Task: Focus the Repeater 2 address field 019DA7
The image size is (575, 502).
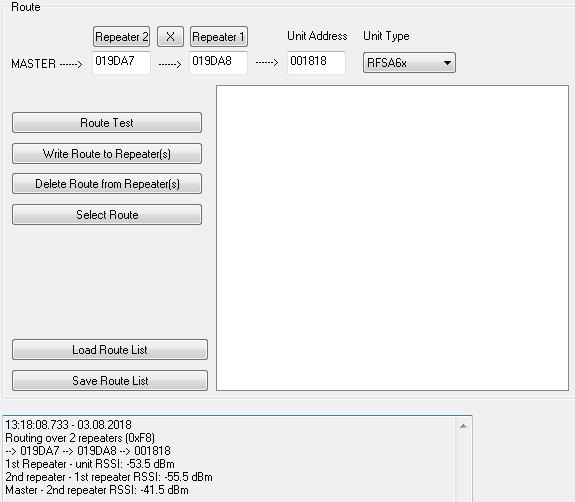Action: 121,62
